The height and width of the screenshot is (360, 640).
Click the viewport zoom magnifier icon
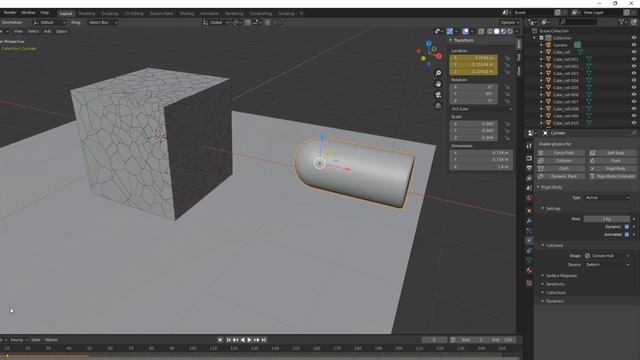[x=438, y=73]
